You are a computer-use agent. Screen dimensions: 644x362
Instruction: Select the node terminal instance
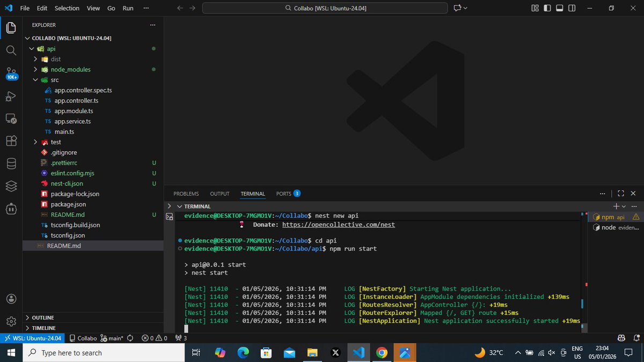[x=616, y=227]
